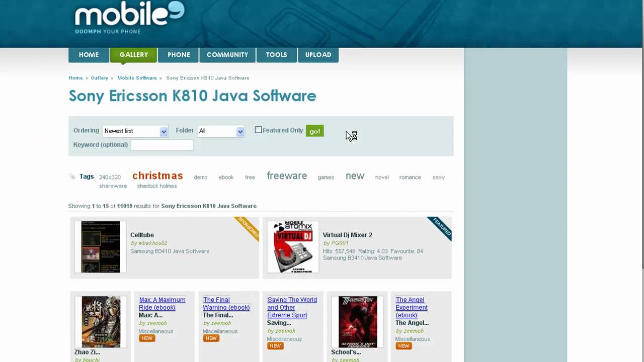Open the Virtual DJ Mixer thumbnail
644x362 pixels.
tap(293, 247)
